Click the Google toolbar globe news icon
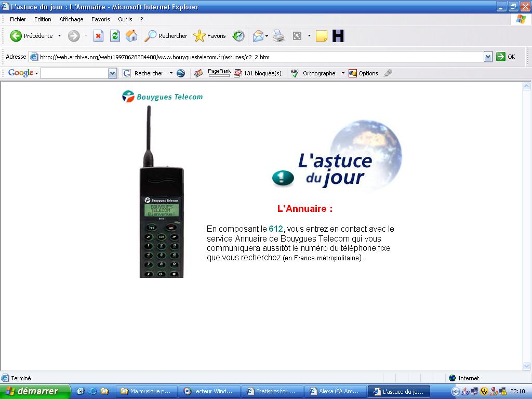This screenshot has height=399, width=532. [181, 73]
